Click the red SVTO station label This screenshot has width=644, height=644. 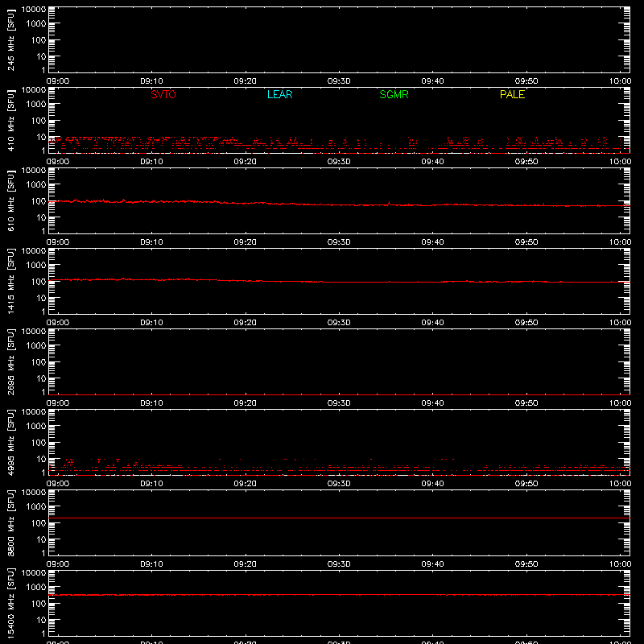coord(163,94)
